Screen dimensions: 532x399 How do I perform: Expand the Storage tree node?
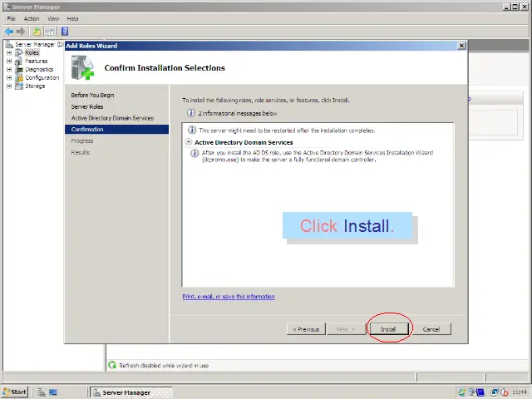9,86
